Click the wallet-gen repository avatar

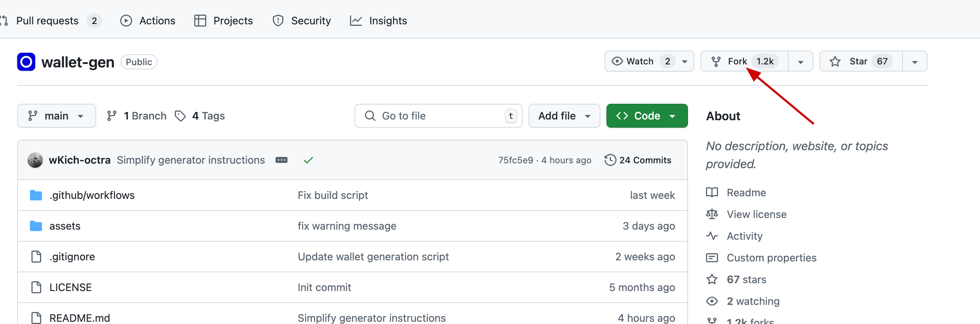click(26, 62)
